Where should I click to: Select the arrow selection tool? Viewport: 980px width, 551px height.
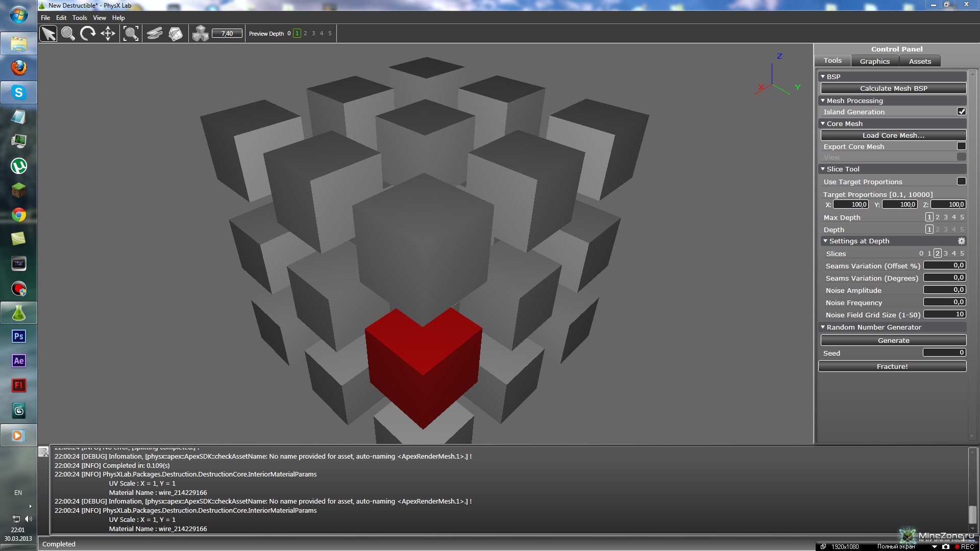(x=48, y=34)
